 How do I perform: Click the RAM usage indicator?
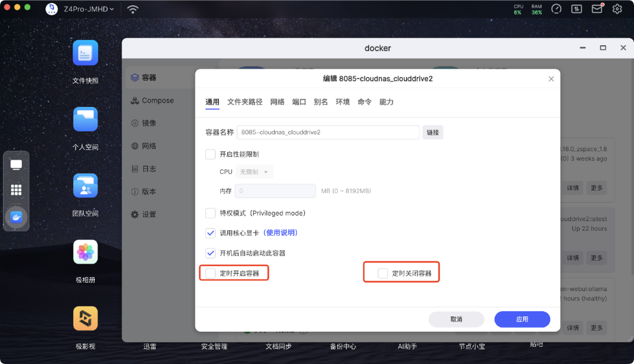tap(537, 9)
